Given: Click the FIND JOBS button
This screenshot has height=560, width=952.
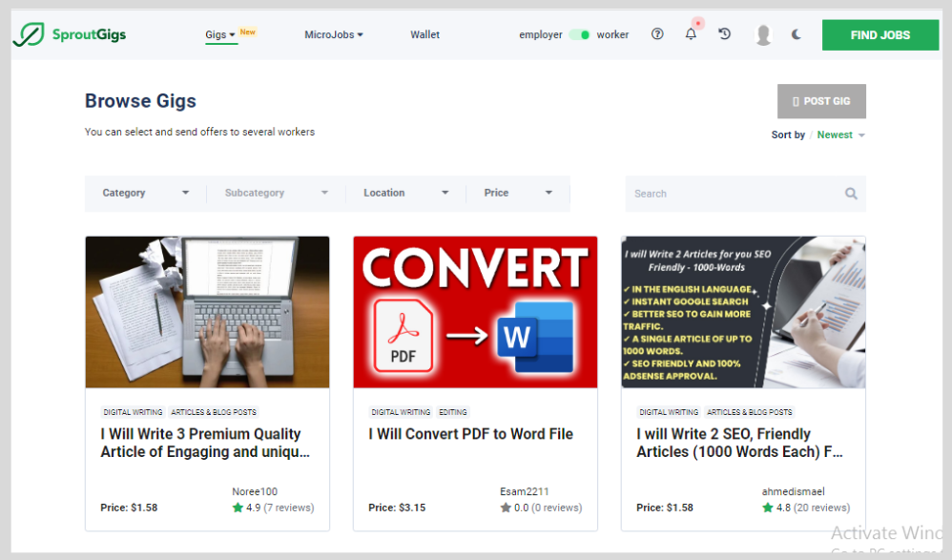Looking at the screenshot, I should 880,34.
